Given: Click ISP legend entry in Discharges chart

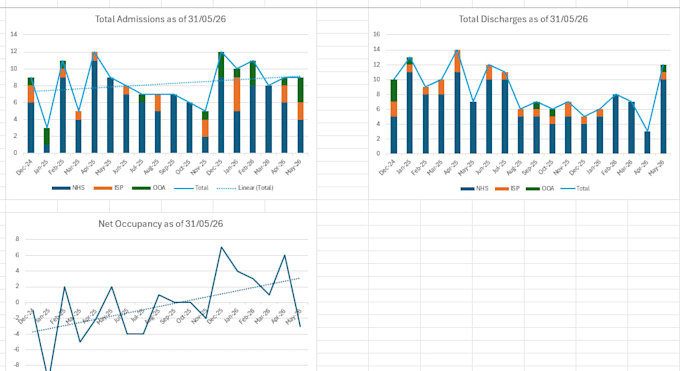Looking at the screenshot, I should point(508,188).
